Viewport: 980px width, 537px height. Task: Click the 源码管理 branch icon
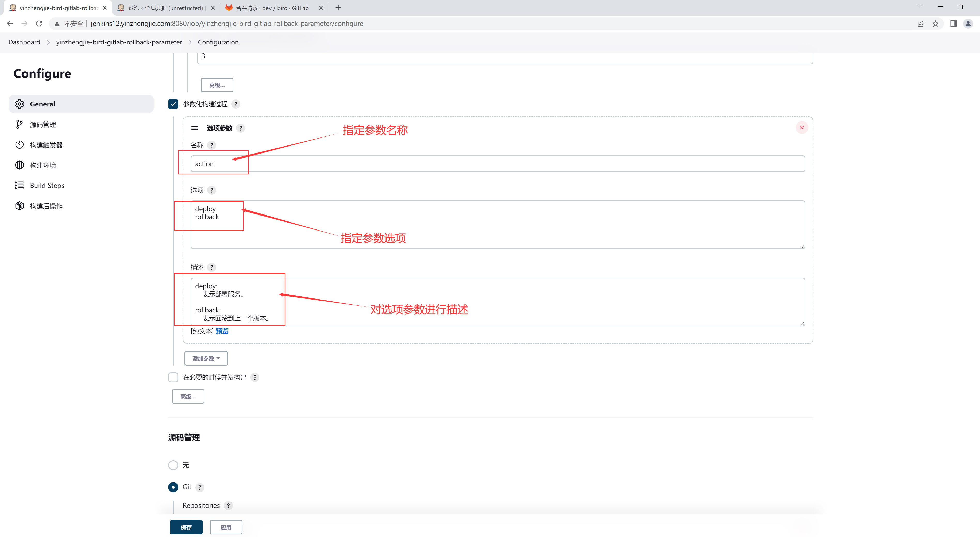click(19, 125)
